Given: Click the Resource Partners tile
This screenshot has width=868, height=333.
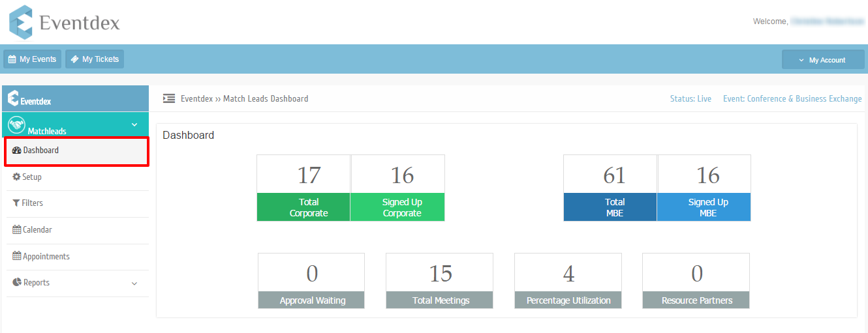Looking at the screenshot, I should (x=696, y=281).
